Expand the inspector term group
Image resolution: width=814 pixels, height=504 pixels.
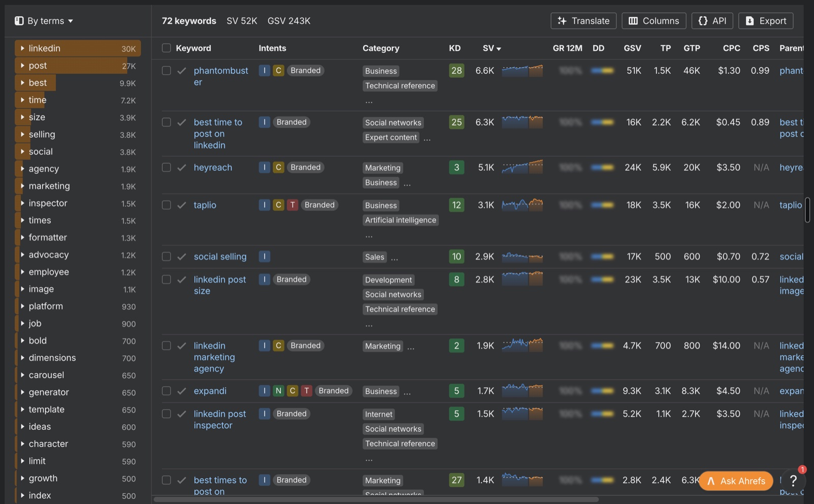[22, 203]
